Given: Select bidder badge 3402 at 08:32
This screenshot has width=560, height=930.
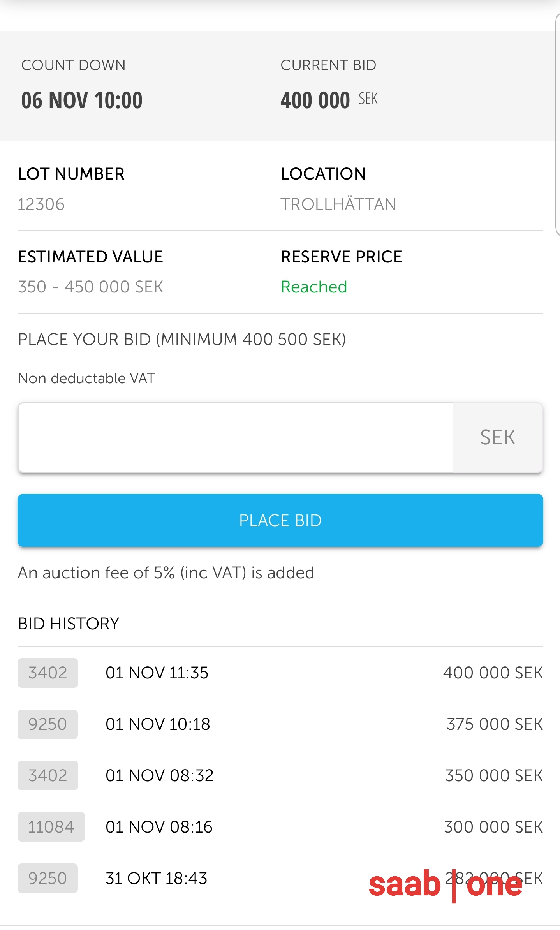Looking at the screenshot, I should [x=48, y=775].
